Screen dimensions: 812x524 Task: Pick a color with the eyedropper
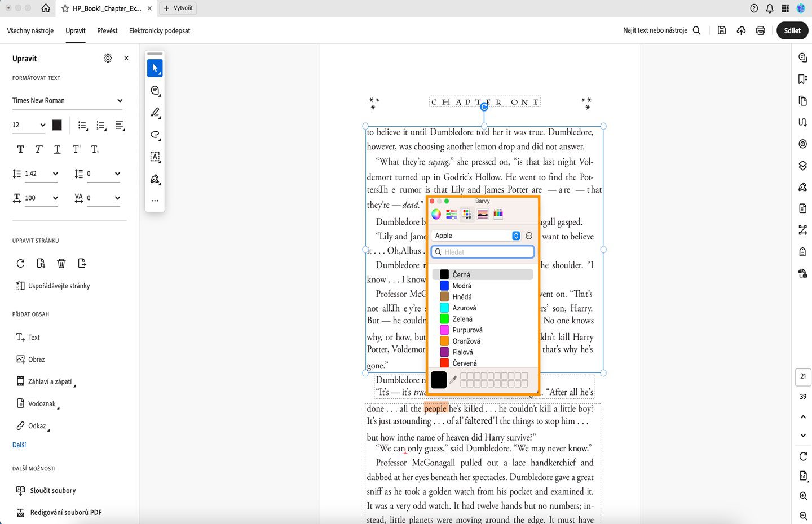(x=453, y=380)
